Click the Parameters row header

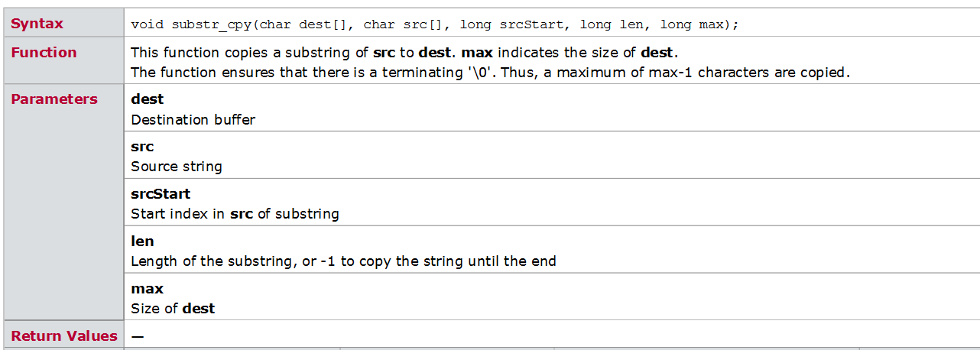[x=54, y=99]
